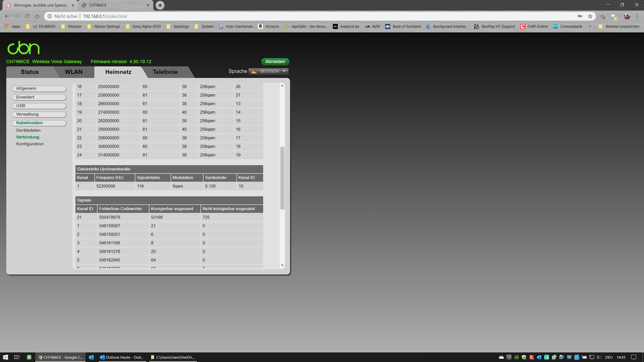Open the Acer-Userforum bookmark
644x362 pixels.
(236, 26)
